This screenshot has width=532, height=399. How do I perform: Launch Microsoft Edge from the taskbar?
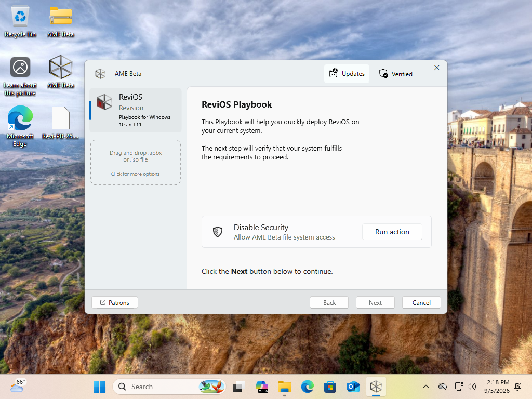[x=308, y=387]
